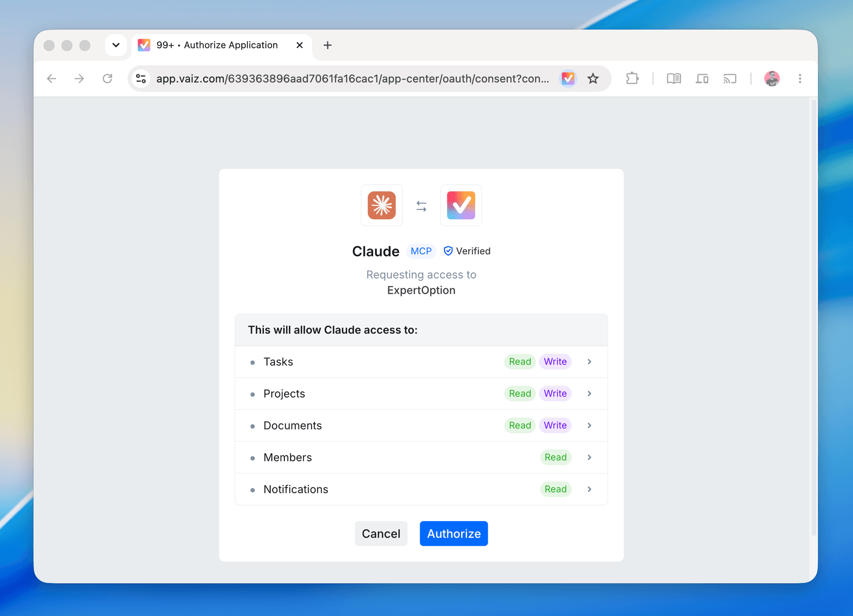
Task: Click the Vaiz extension icon in address bar
Action: coord(568,79)
